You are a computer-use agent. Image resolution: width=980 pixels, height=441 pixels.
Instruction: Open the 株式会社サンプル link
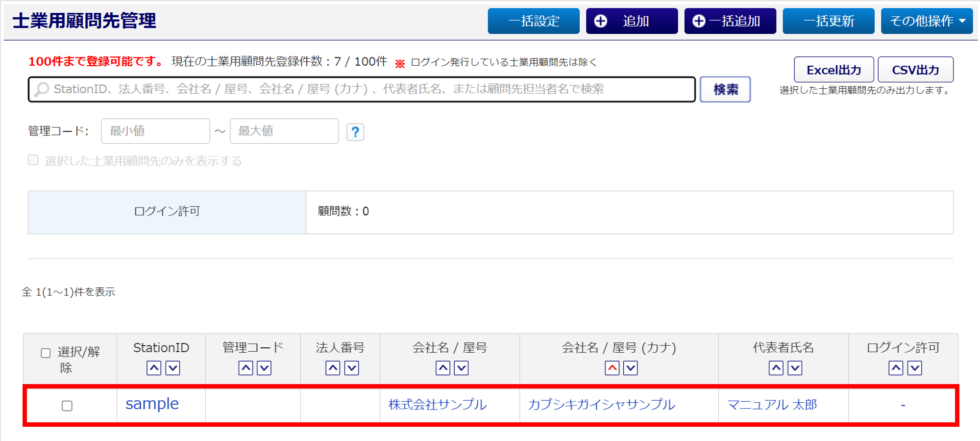pos(438,405)
